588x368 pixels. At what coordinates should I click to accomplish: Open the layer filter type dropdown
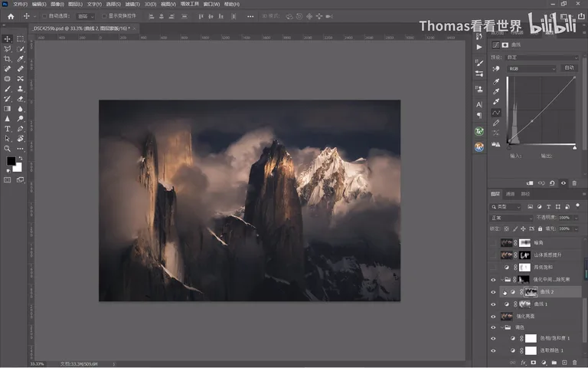click(505, 206)
